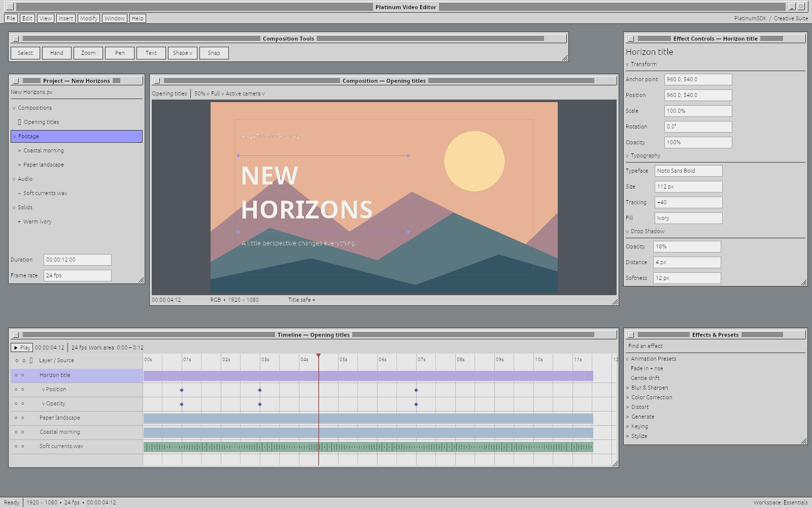
Task: Click the Effects & Presets resize grip
Action: 804,441
